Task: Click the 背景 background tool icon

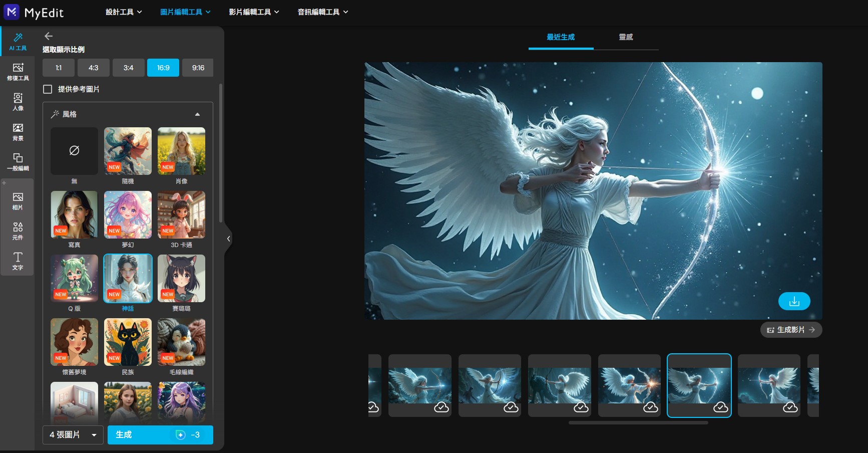Action: (x=18, y=132)
